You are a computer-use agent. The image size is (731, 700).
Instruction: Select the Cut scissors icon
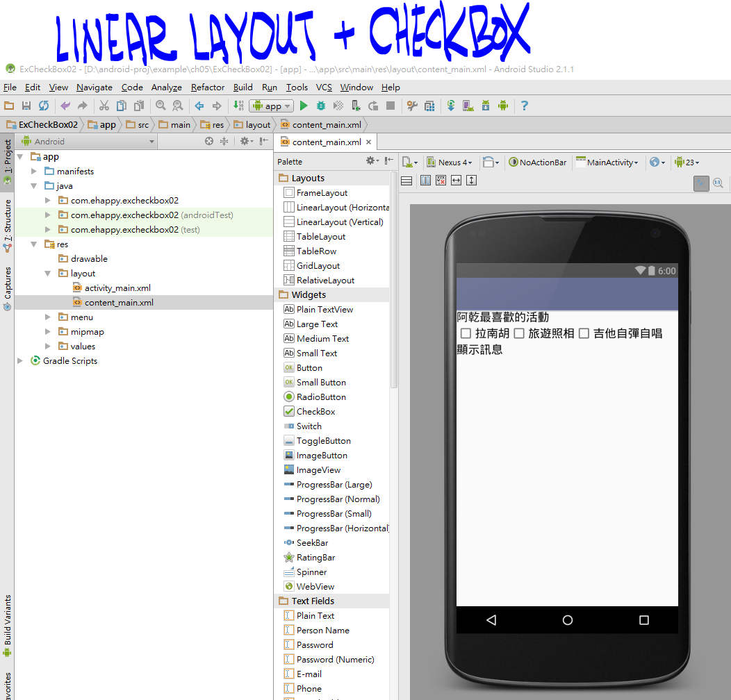point(103,106)
